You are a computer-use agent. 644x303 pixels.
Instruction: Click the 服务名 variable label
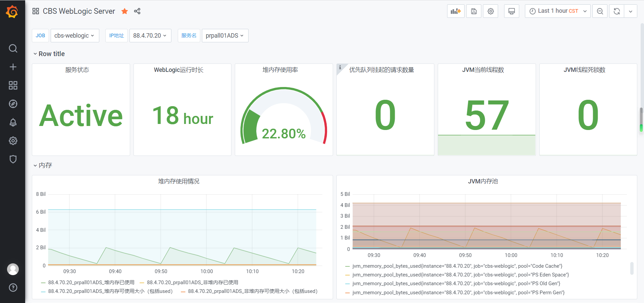coord(189,36)
